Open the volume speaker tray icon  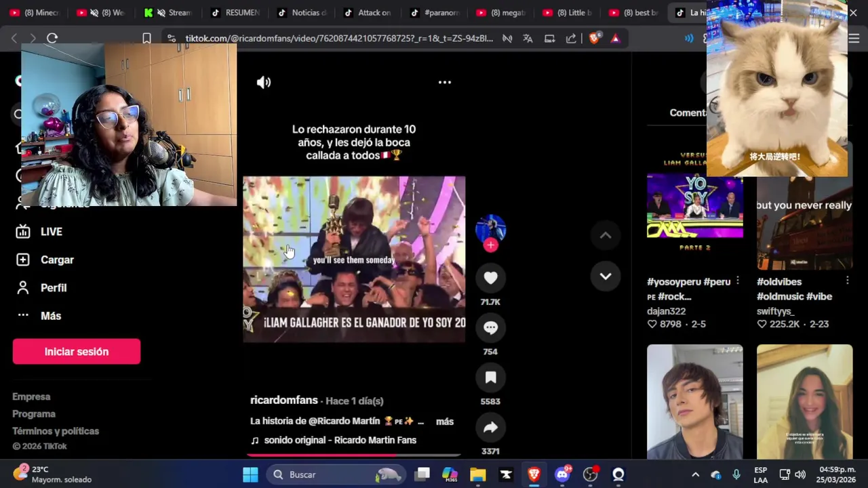(800, 474)
